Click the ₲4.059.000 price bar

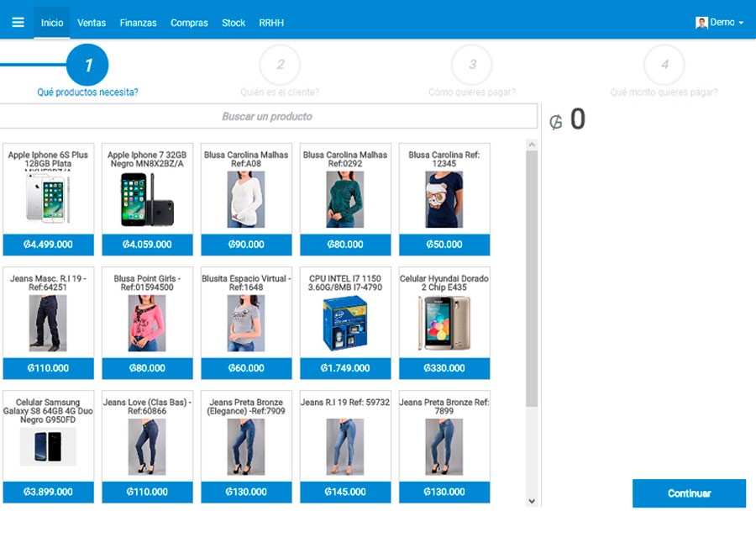coord(147,245)
